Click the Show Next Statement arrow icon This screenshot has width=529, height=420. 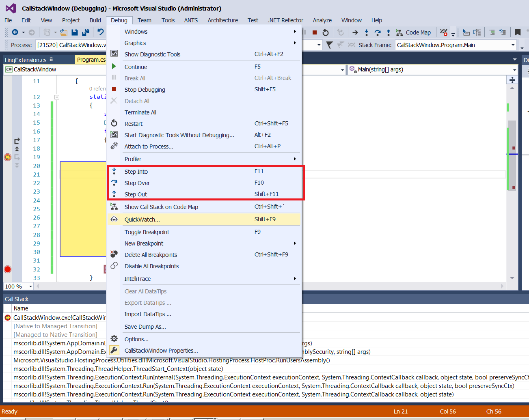(355, 32)
